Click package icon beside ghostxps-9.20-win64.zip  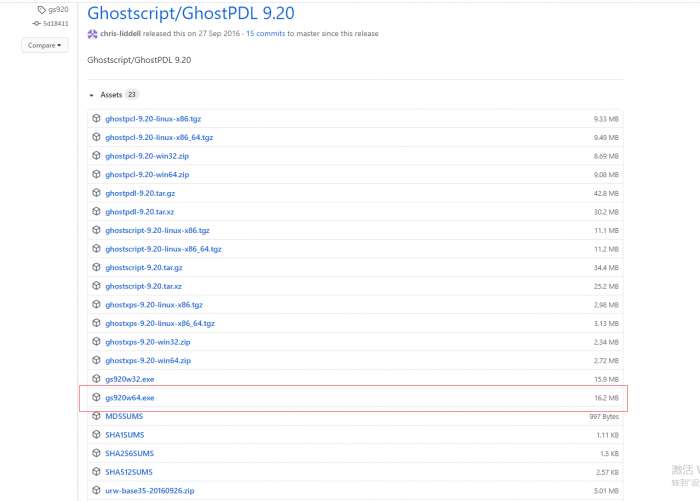coord(96,360)
